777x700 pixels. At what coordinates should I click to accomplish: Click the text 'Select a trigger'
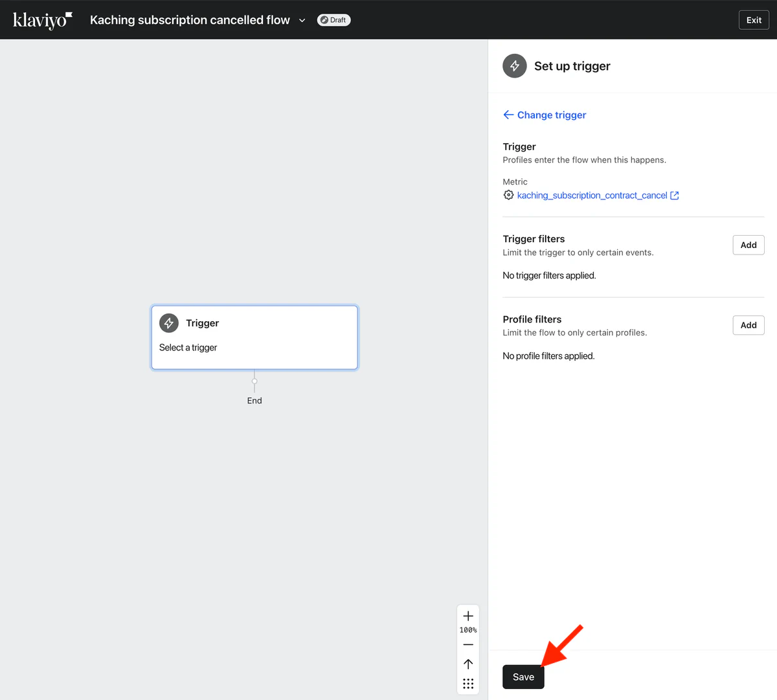(x=188, y=348)
